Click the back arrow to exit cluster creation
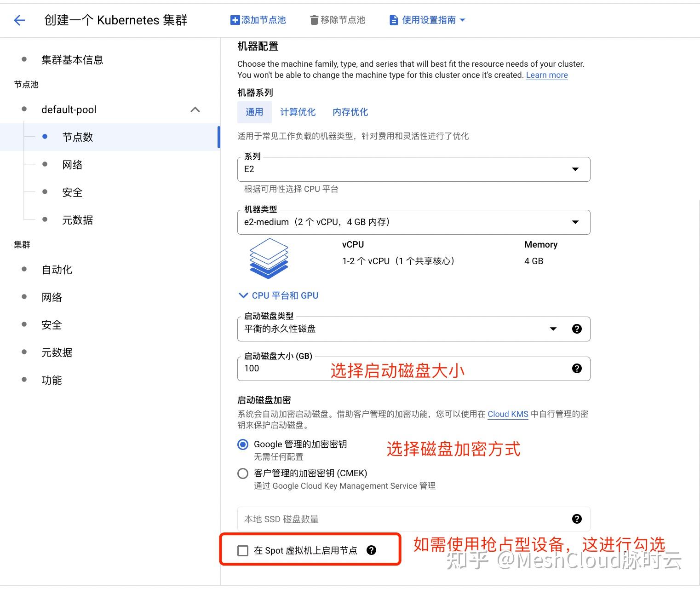The image size is (700, 589). (19, 20)
